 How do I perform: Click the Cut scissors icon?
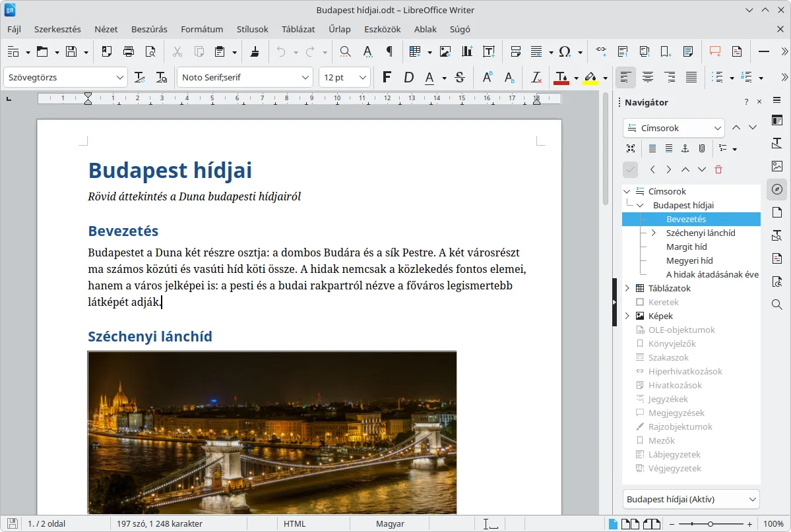[x=177, y=51]
